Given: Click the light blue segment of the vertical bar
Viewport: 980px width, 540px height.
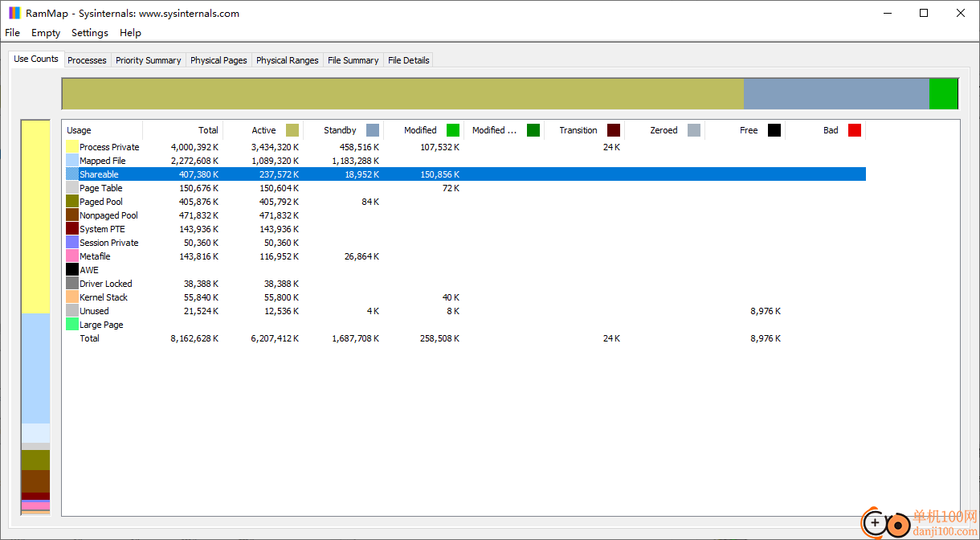Looking at the screenshot, I should click(35, 368).
